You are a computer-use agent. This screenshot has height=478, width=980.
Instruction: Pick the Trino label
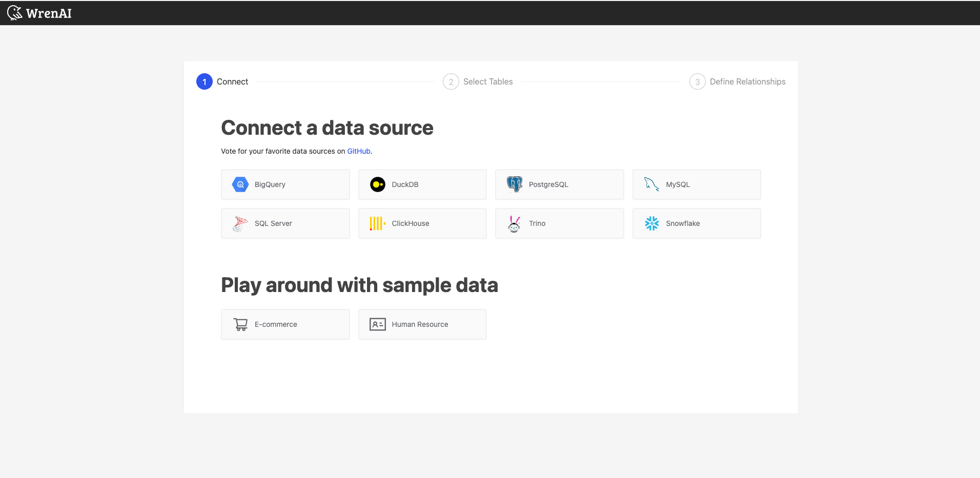pyautogui.click(x=537, y=223)
